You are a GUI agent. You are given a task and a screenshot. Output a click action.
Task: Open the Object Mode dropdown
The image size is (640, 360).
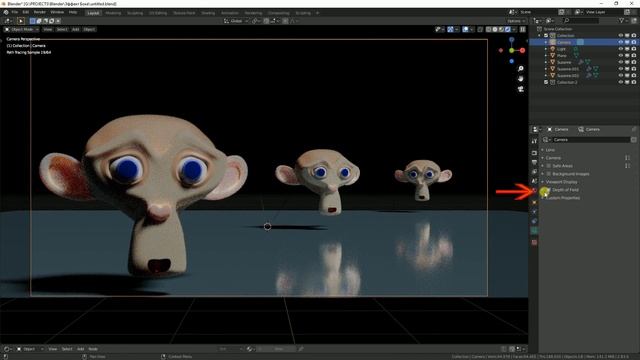coord(22,29)
